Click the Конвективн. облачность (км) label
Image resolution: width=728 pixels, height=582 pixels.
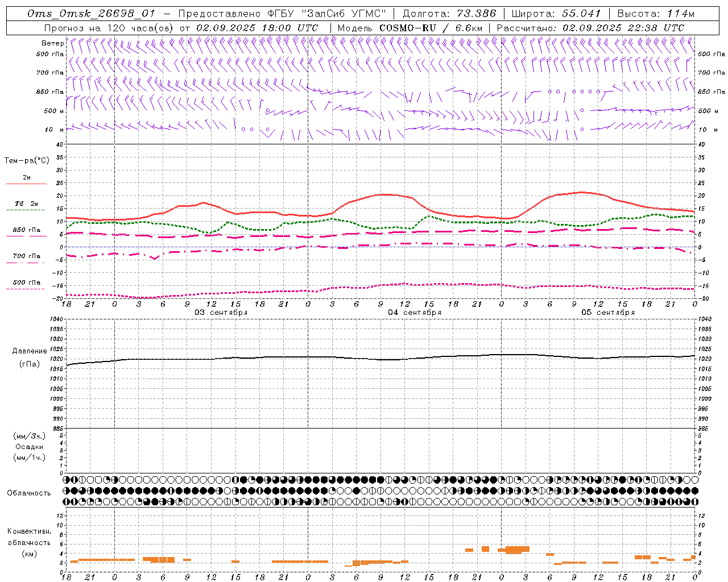click(x=29, y=542)
